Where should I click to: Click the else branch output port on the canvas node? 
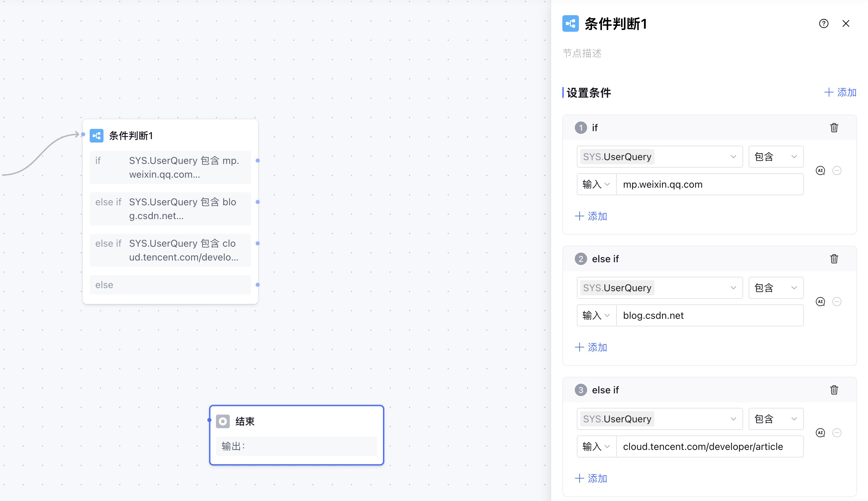point(258,285)
